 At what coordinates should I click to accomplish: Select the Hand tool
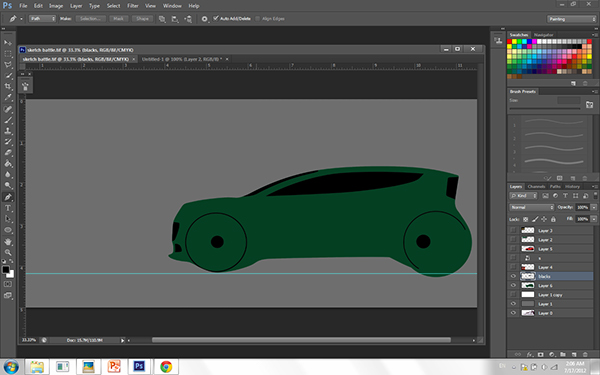tap(8, 241)
